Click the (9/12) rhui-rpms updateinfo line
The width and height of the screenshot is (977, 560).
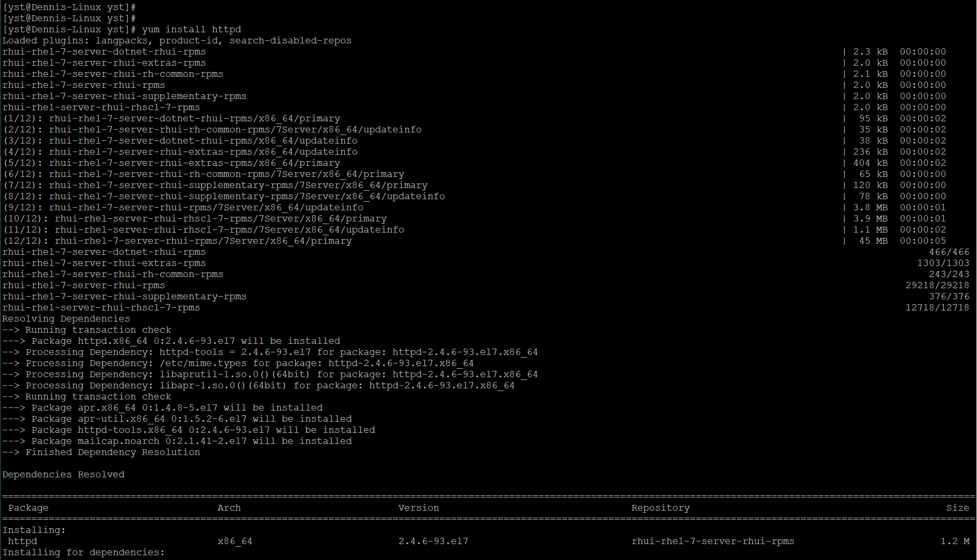click(x=183, y=207)
